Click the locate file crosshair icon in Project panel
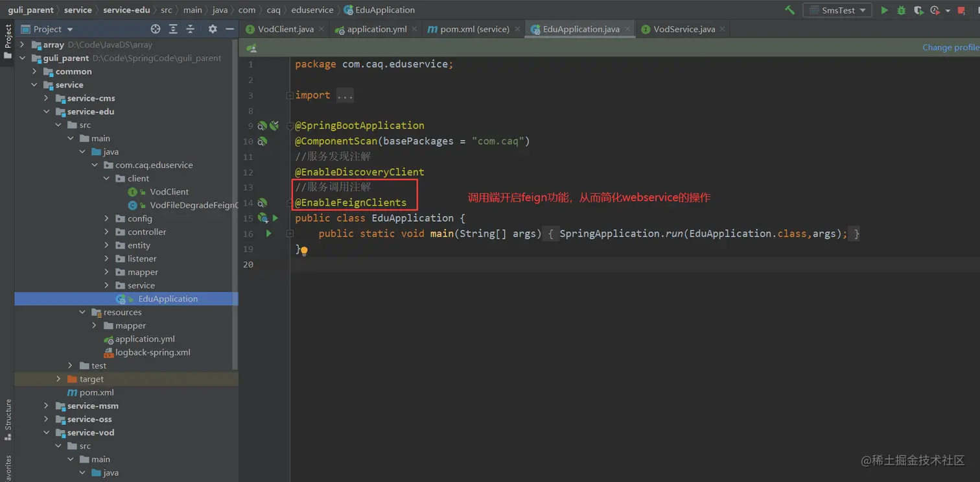Viewport: 980px width, 482px height. pyautogui.click(x=156, y=29)
